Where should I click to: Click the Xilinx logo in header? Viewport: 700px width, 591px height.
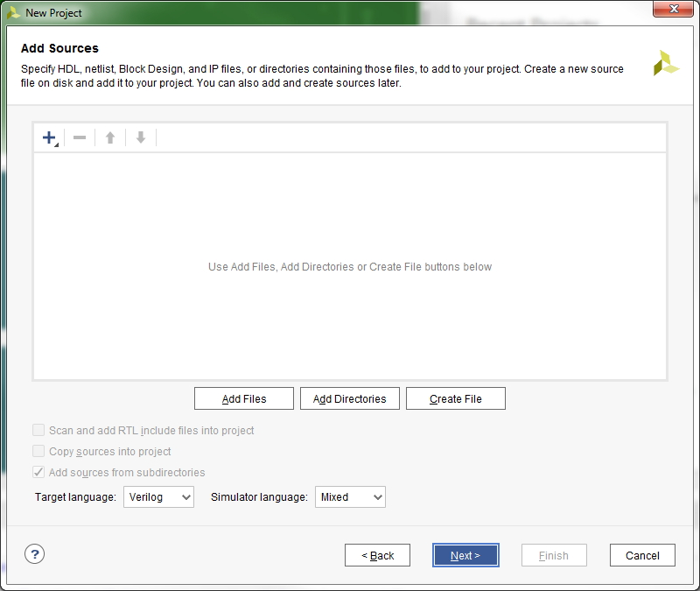point(666,63)
